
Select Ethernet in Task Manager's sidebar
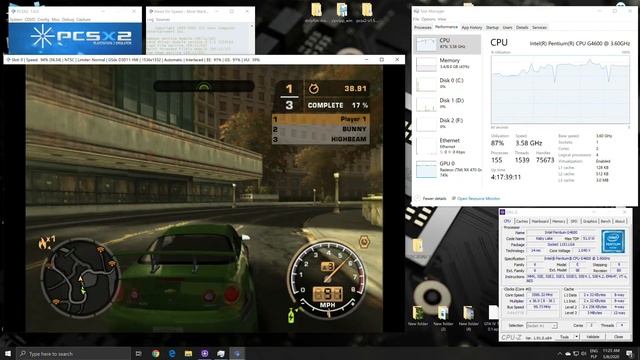[448, 146]
